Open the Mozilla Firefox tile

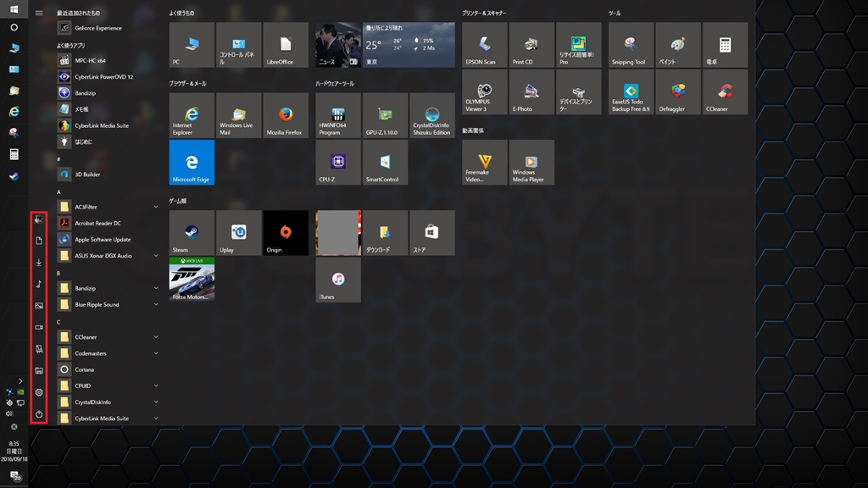[286, 115]
